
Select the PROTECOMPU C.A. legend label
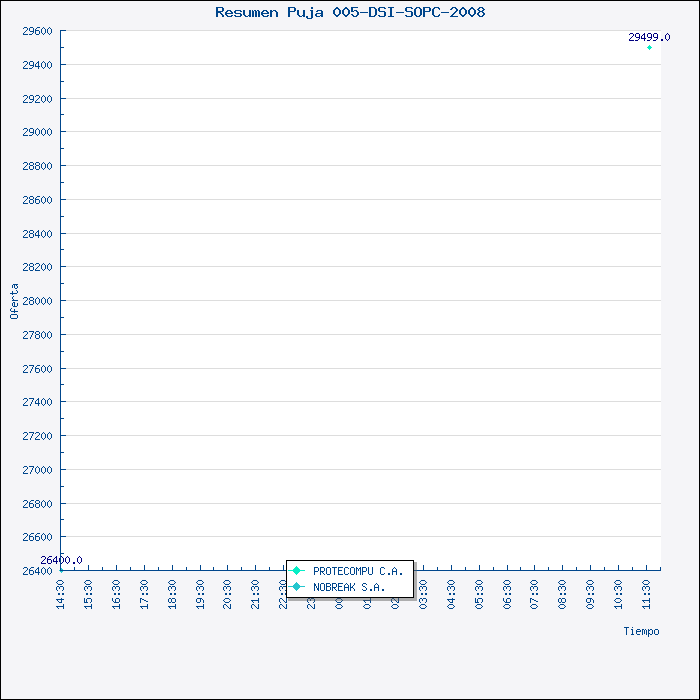point(357,571)
